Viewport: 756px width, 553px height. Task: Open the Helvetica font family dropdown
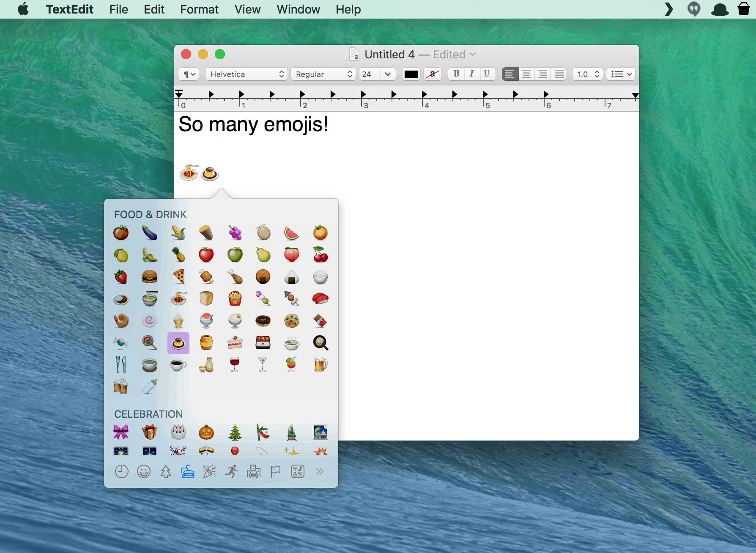pos(247,74)
